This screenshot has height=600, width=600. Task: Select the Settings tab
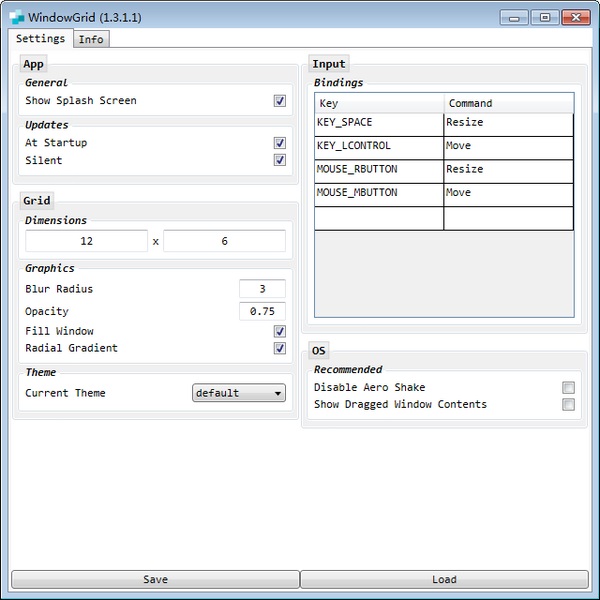[41, 38]
